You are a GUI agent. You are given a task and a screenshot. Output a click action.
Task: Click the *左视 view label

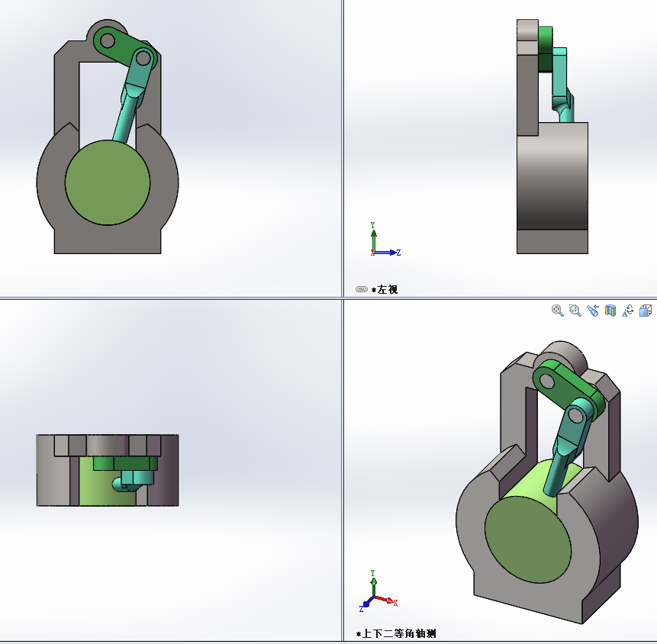pos(385,289)
